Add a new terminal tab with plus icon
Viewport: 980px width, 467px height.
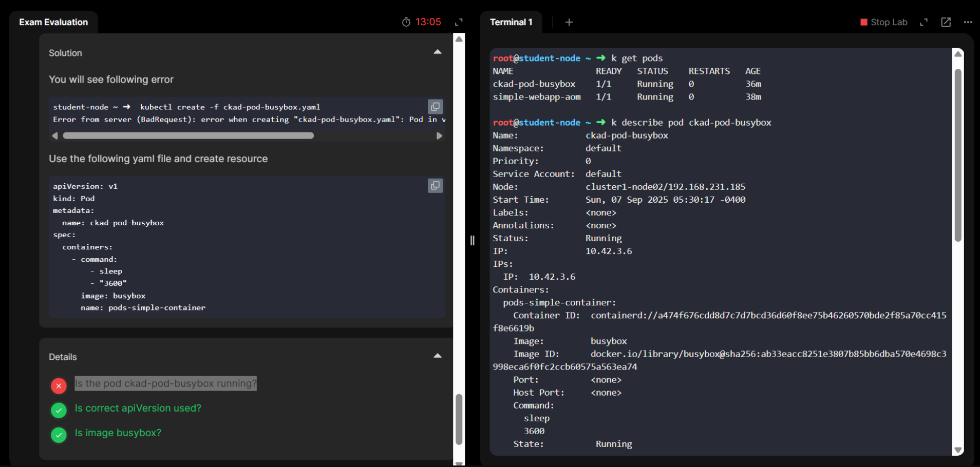(x=569, y=22)
